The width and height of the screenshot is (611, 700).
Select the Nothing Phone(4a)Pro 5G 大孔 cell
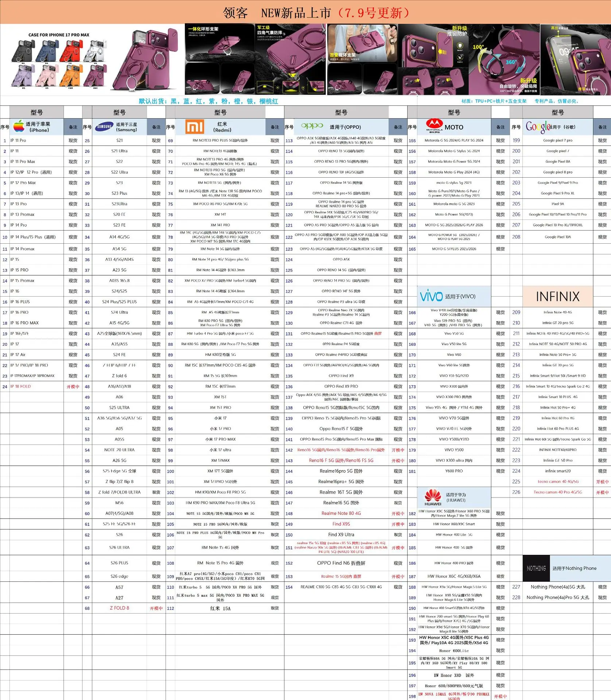(x=558, y=597)
